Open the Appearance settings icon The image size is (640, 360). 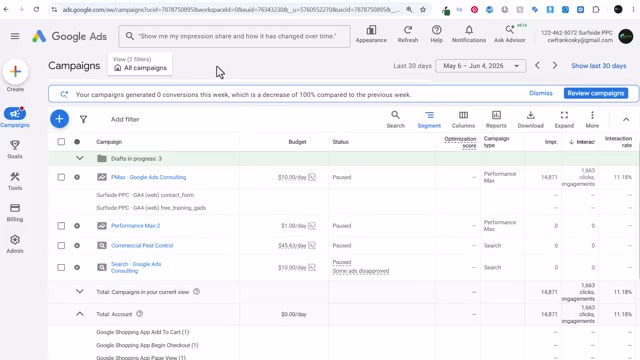pyautogui.click(x=371, y=34)
